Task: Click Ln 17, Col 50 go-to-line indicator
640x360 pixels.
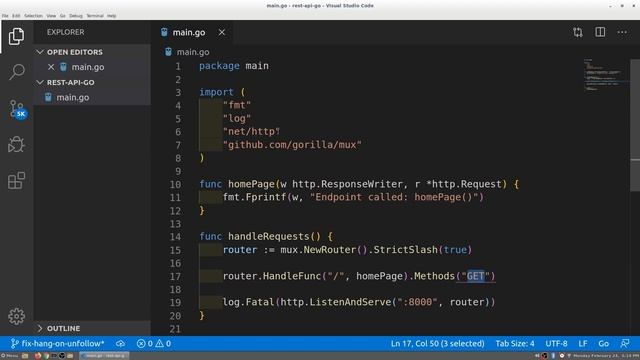Action: click(x=438, y=344)
